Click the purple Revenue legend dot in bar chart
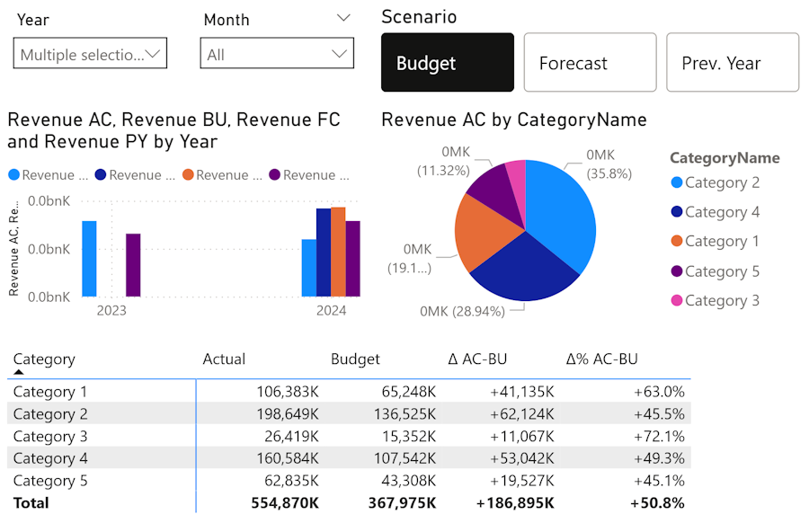The width and height of the screenshot is (809, 532). [275, 175]
